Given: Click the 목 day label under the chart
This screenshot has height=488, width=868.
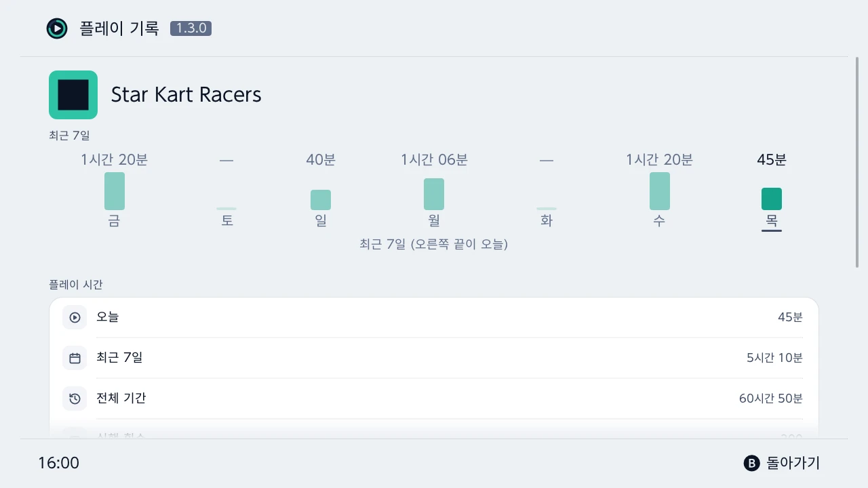Looking at the screenshot, I should pos(772,220).
